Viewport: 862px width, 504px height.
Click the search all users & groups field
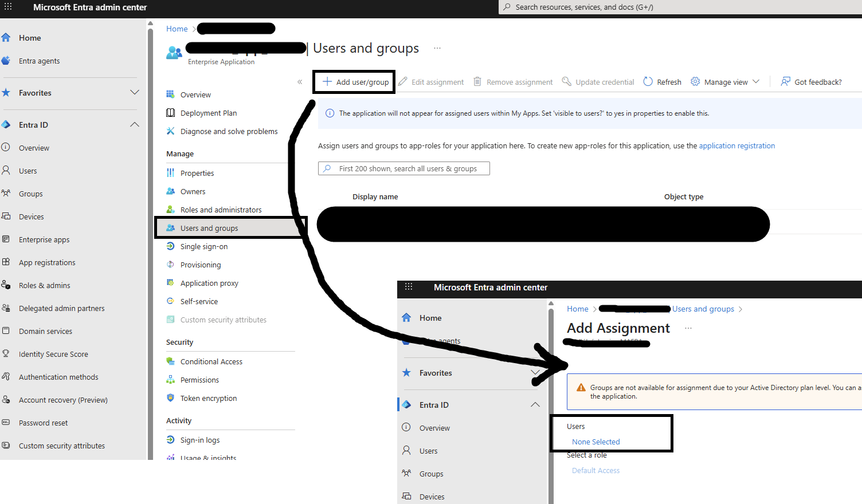(404, 168)
